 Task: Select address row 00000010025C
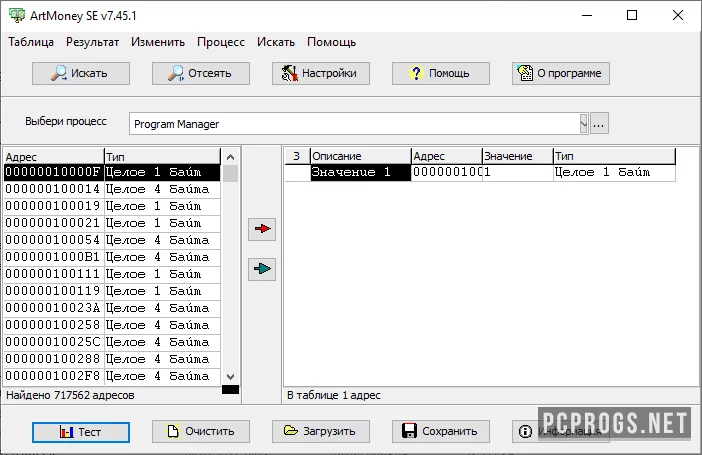point(112,343)
